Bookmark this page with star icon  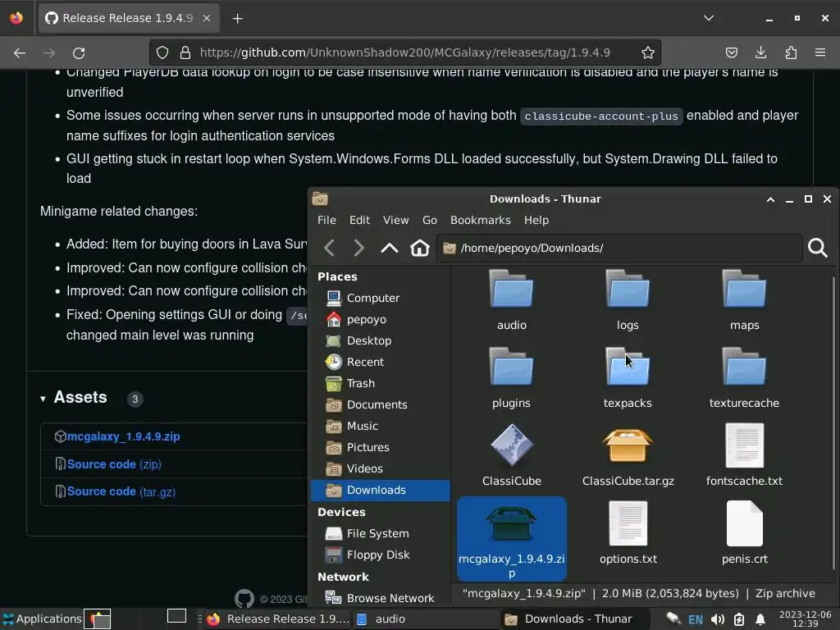[x=648, y=52]
